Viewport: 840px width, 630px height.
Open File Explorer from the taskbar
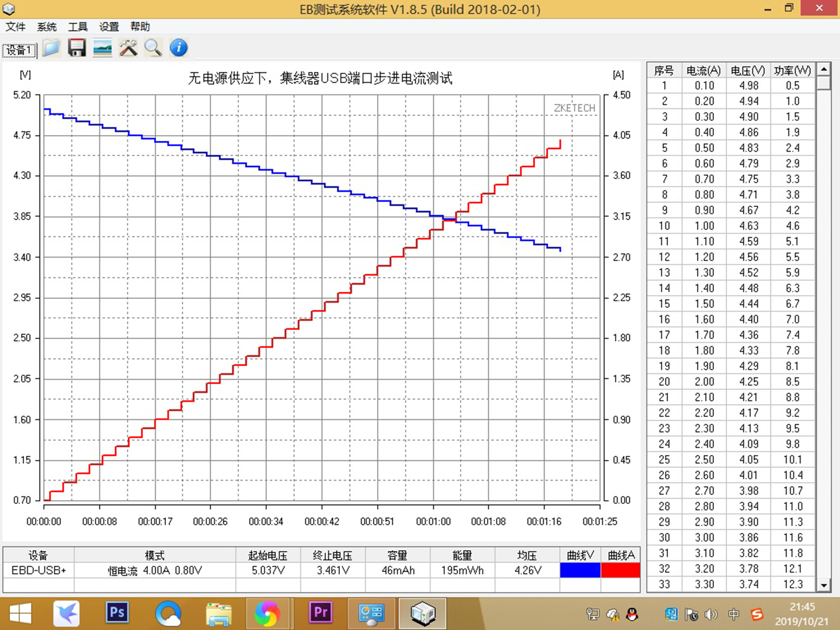(219, 613)
